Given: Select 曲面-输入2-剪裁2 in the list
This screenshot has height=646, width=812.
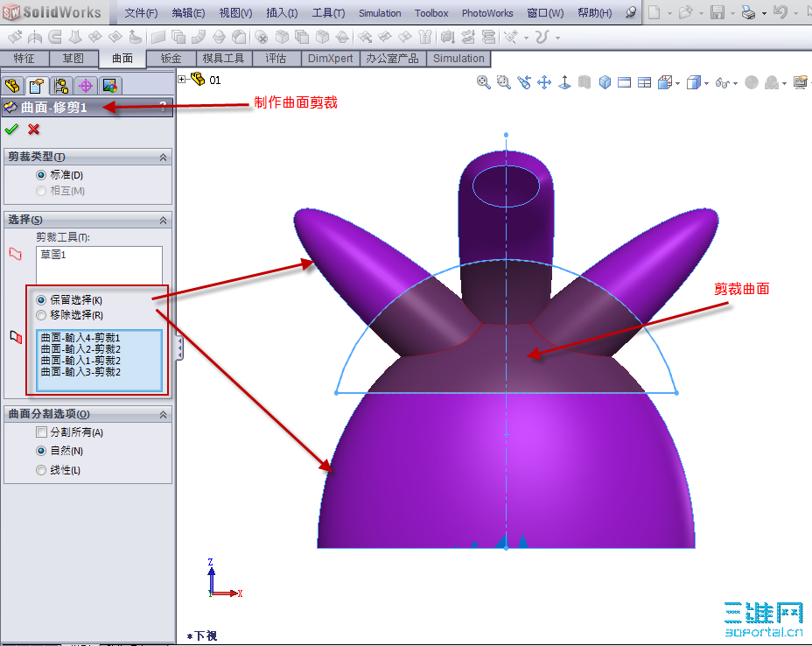Looking at the screenshot, I should point(80,349).
